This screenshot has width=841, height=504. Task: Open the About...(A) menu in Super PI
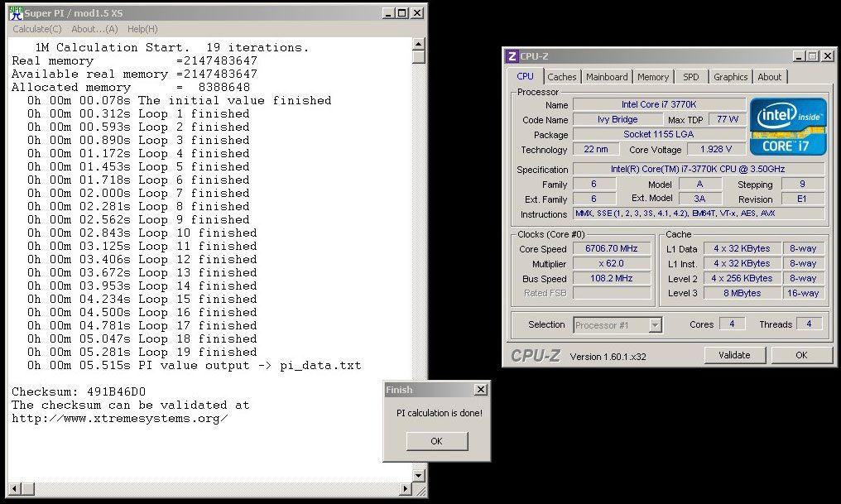[x=94, y=29]
